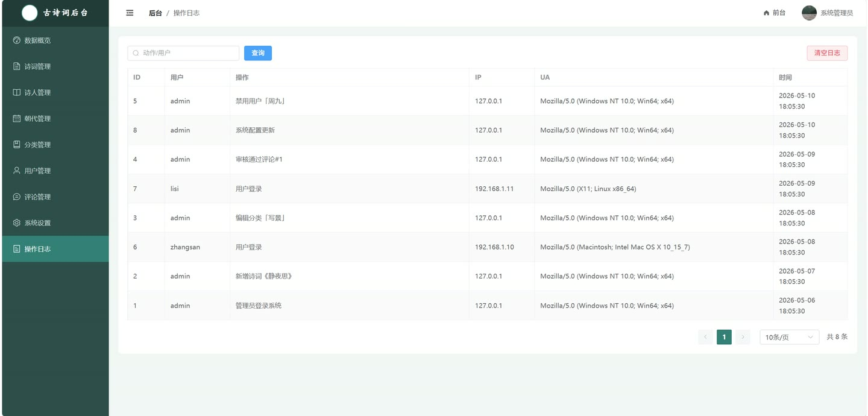This screenshot has height=416, width=868.
Task: Click the home icon beside 前台
Action: (766, 13)
